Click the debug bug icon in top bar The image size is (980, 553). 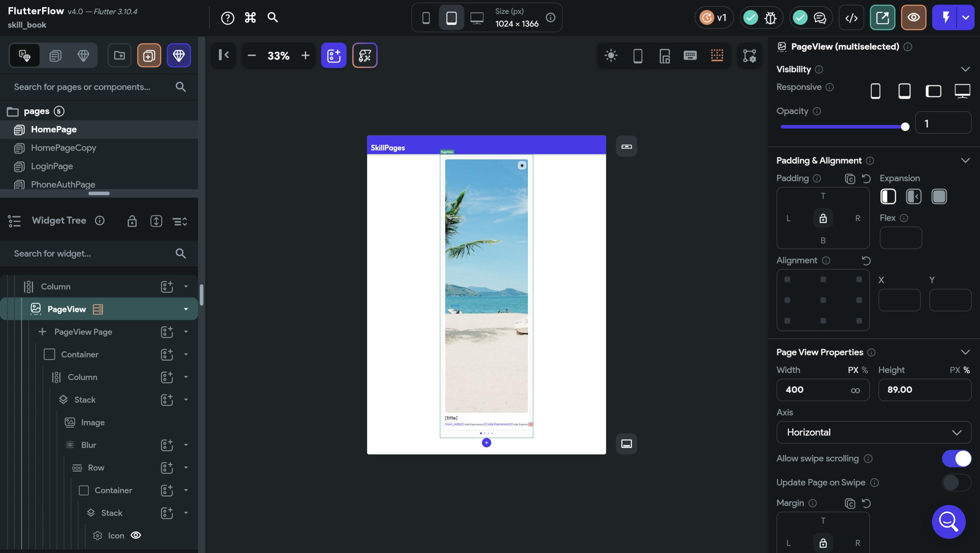(770, 18)
